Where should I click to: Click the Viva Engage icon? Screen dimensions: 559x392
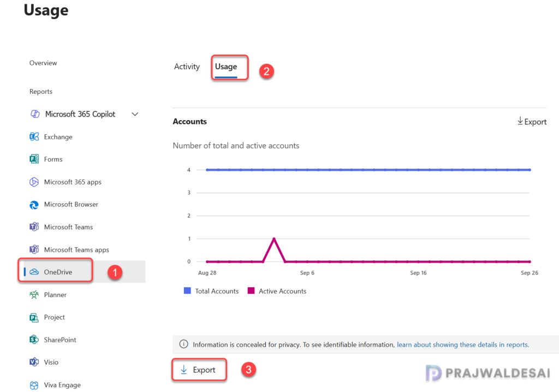(34, 385)
